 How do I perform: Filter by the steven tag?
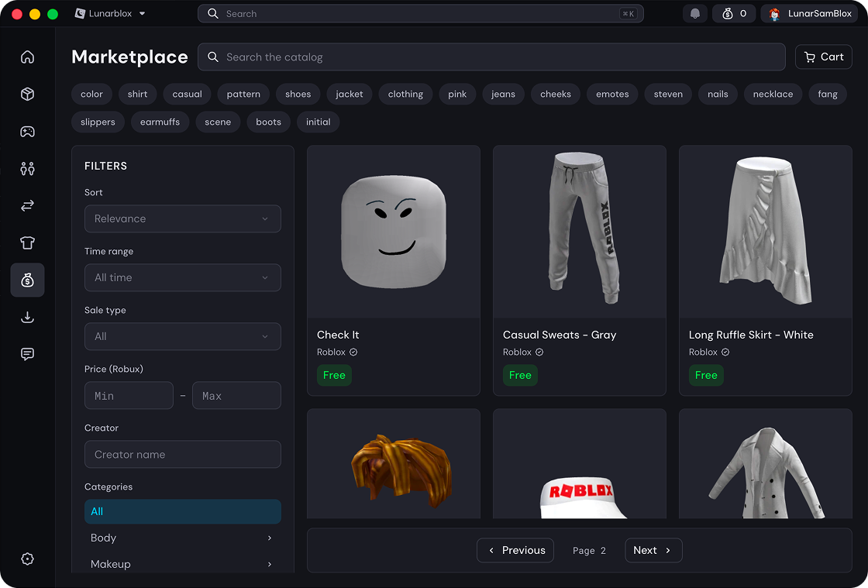pos(668,94)
